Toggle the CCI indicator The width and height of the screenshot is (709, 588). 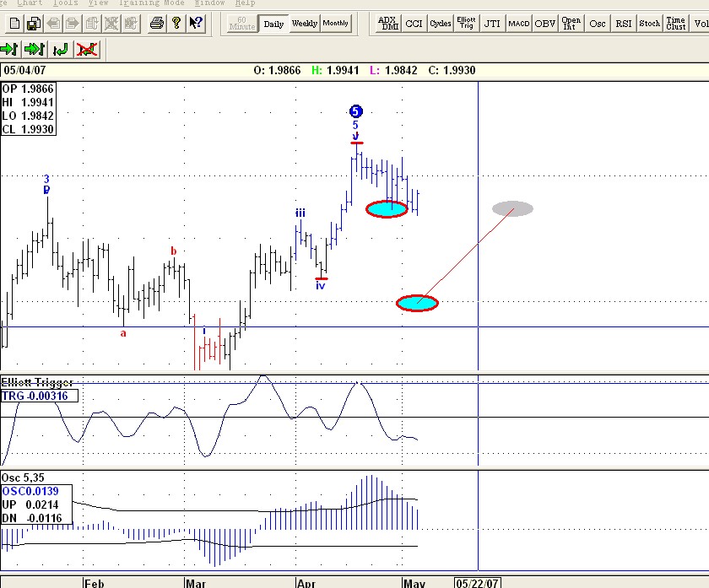pyautogui.click(x=414, y=24)
